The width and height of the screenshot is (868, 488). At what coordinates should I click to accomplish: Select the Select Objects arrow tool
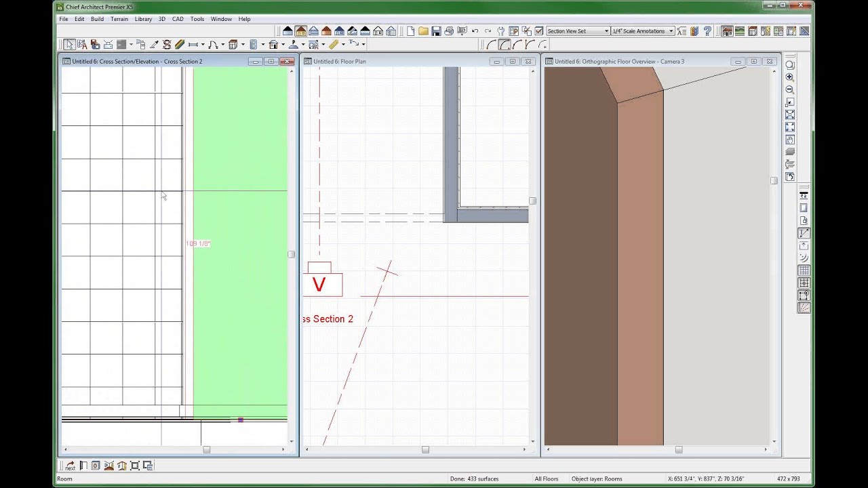click(x=69, y=44)
